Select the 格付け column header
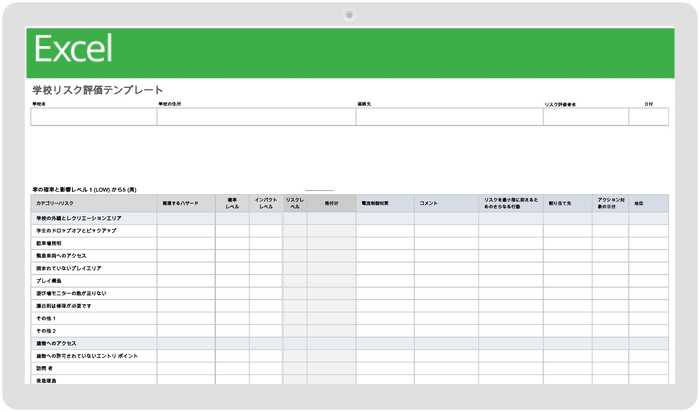The width and height of the screenshot is (700, 412). pyautogui.click(x=332, y=203)
